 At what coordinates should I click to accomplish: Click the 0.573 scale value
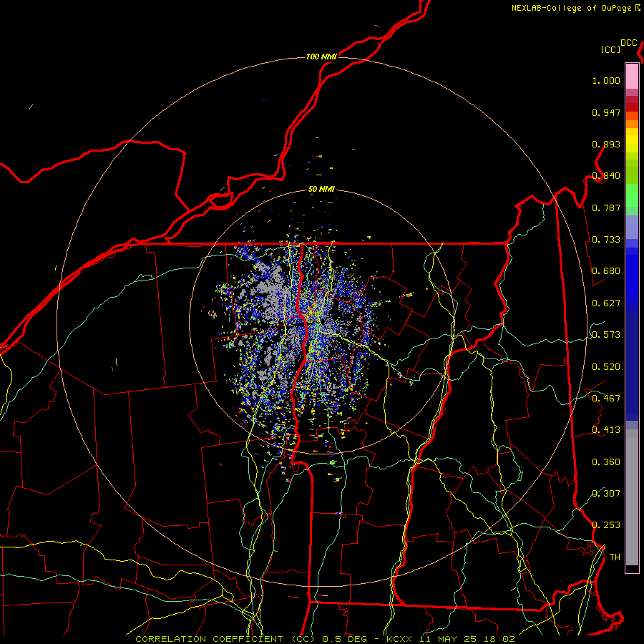point(606,335)
